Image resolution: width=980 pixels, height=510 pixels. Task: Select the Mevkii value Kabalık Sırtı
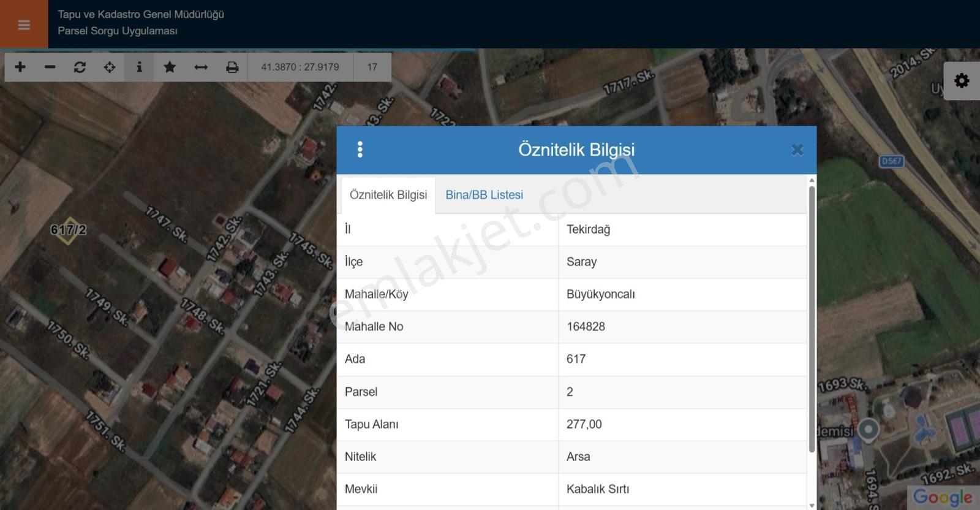682,489
